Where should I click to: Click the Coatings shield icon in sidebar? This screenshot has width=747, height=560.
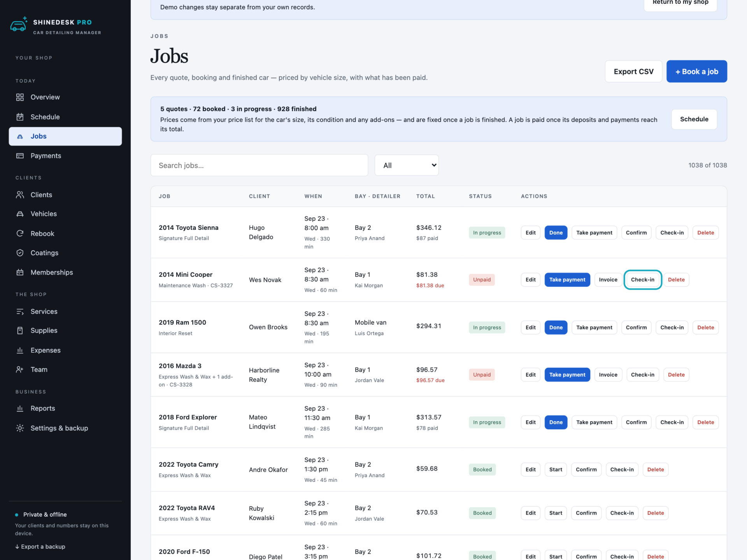coord(20,253)
